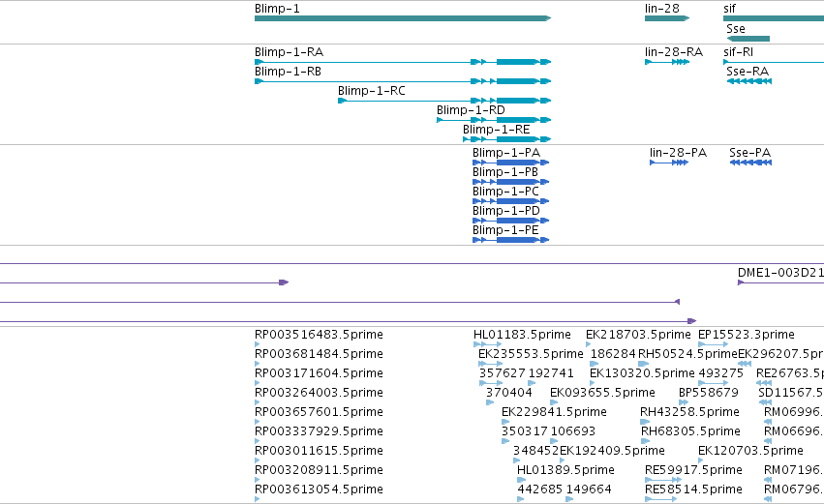Click EST label EK235553.5prime
Viewport: 824px width, 504px height.
(531, 354)
